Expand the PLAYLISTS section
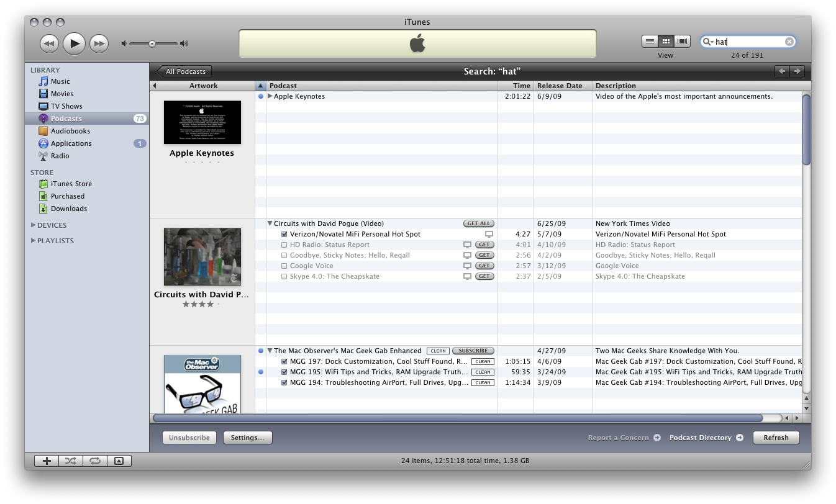This screenshot has height=504, width=836. point(34,241)
